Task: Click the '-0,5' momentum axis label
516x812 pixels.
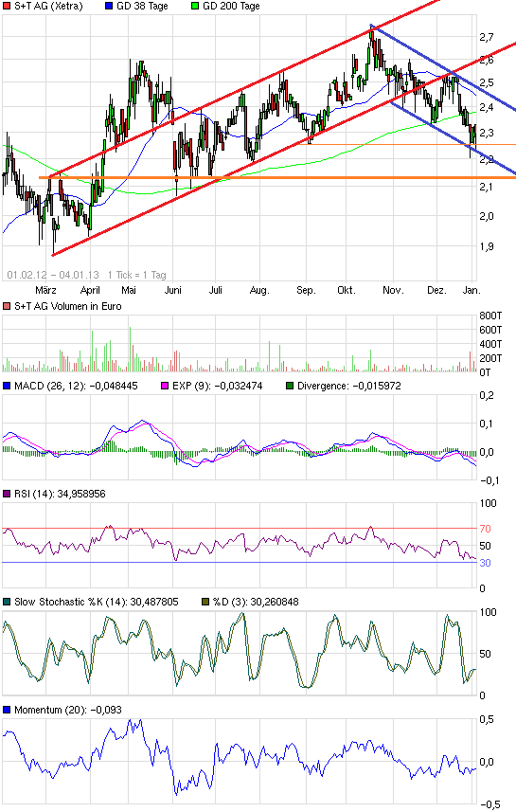Action: 490,804
